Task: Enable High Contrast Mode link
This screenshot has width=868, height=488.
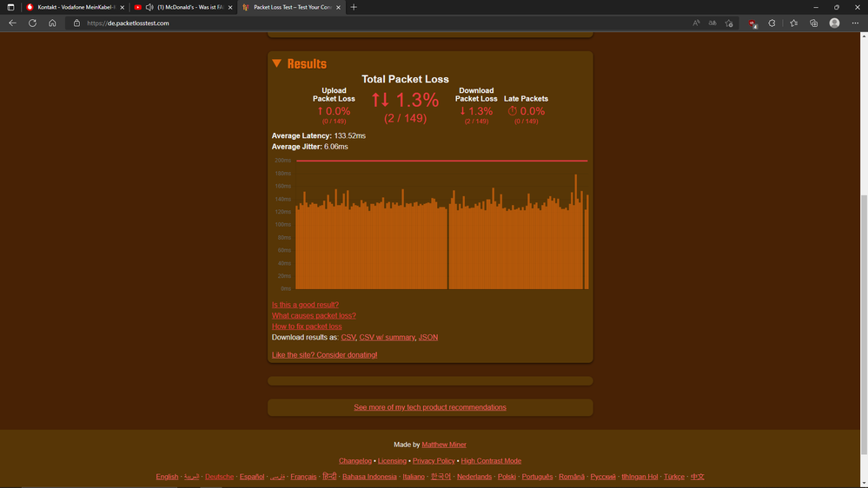Action: [x=491, y=461]
